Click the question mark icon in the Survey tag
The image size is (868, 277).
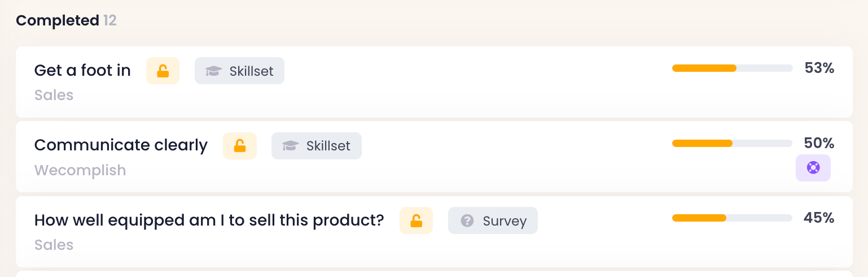(x=467, y=221)
